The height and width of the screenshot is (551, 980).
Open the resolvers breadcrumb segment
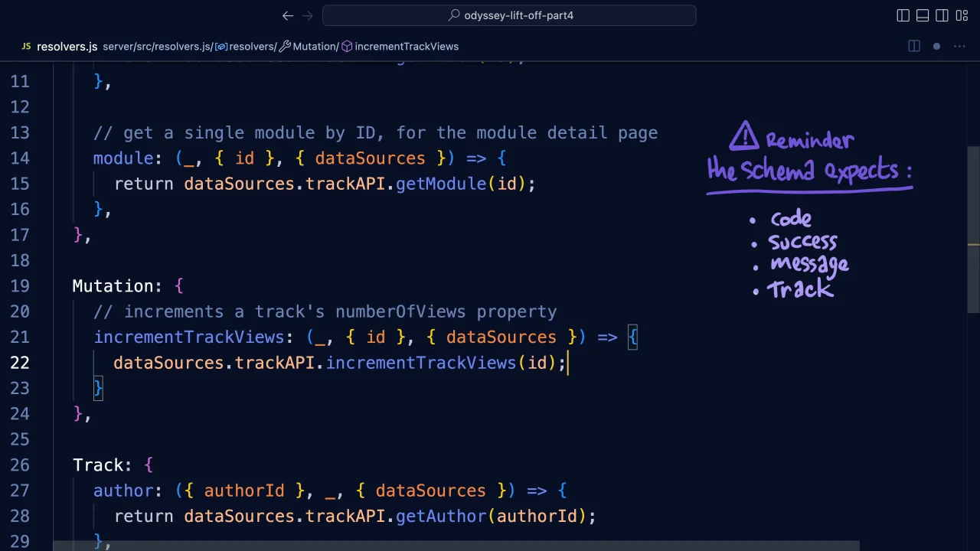point(247,47)
